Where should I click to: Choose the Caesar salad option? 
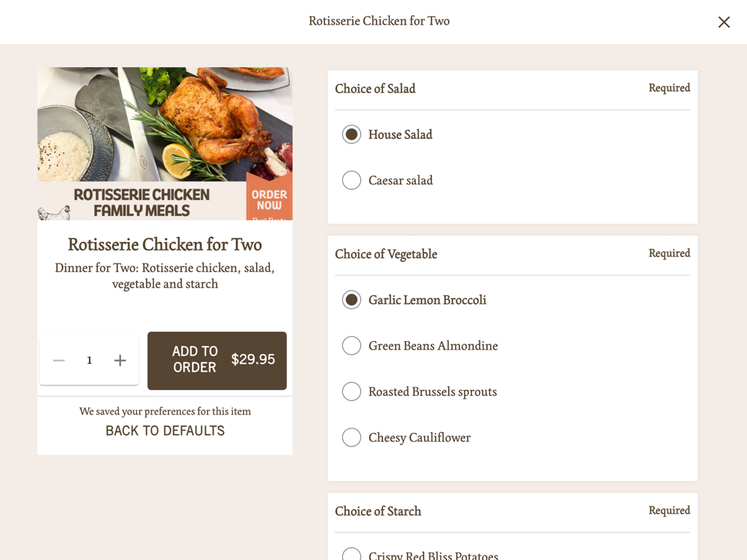(352, 181)
